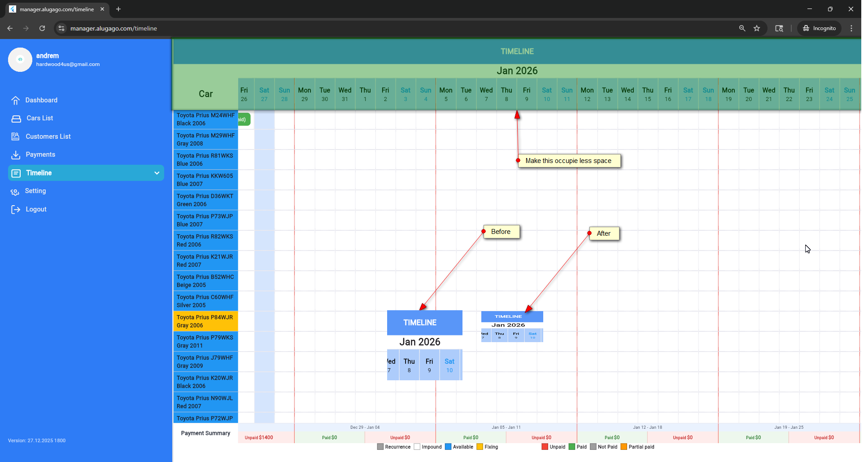Click the Available legend blue swatch
868x462 pixels.
pos(448,447)
